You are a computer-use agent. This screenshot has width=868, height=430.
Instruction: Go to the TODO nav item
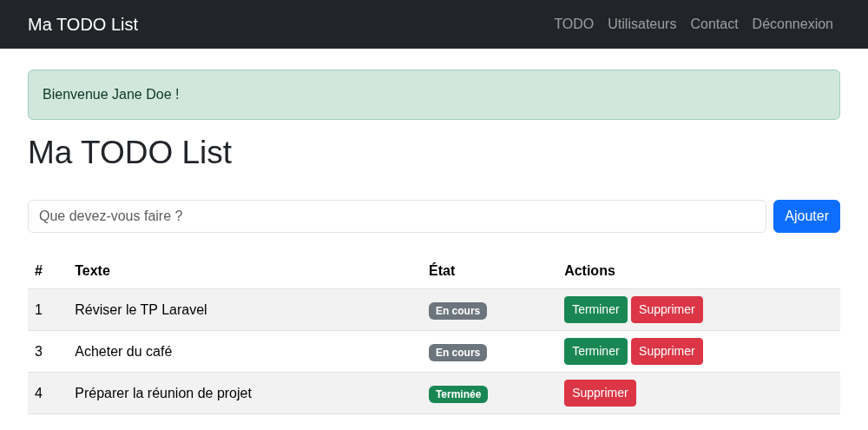(x=574, y=23)
